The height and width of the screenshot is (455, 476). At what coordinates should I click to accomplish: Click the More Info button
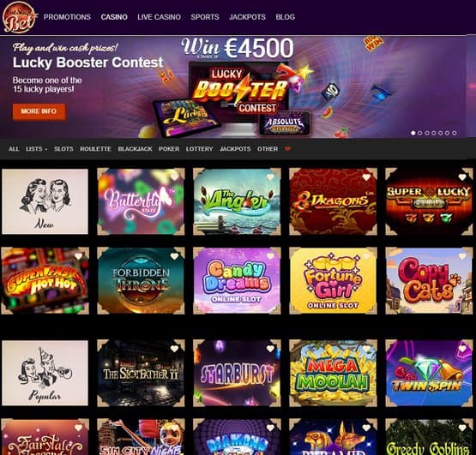pyautogui.click(x=39, y=111)
